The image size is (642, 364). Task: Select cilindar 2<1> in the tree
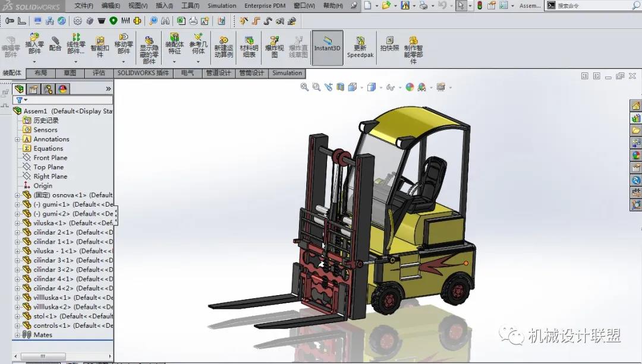[73, 232]
